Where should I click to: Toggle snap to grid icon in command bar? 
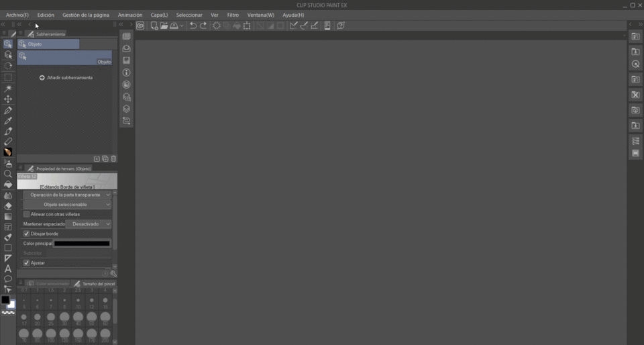[314, 26]
